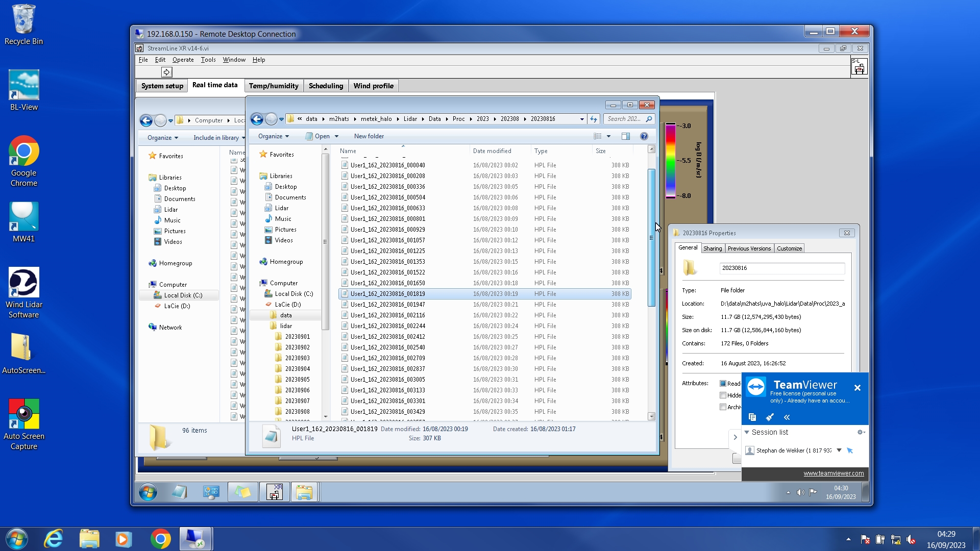Switch to the Wind profile tab

373,86
